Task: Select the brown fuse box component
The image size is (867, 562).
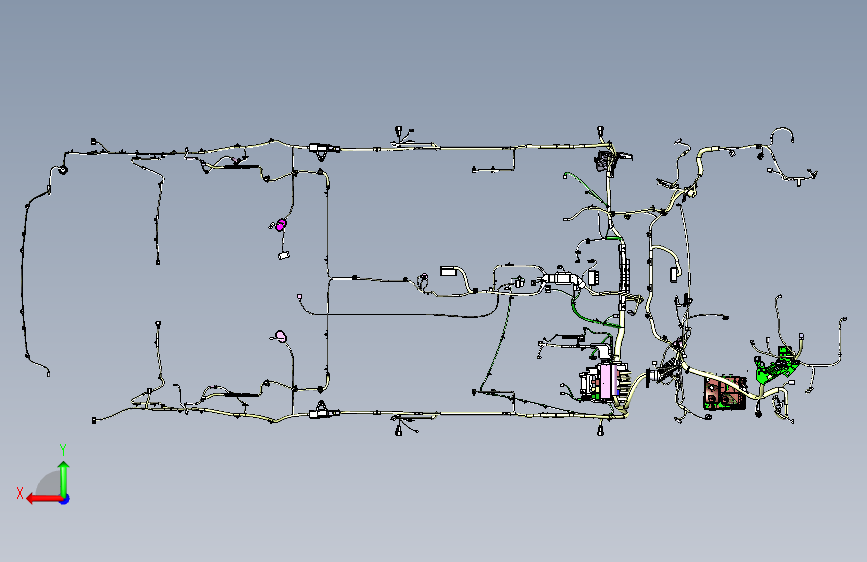Action: [725, 393]
